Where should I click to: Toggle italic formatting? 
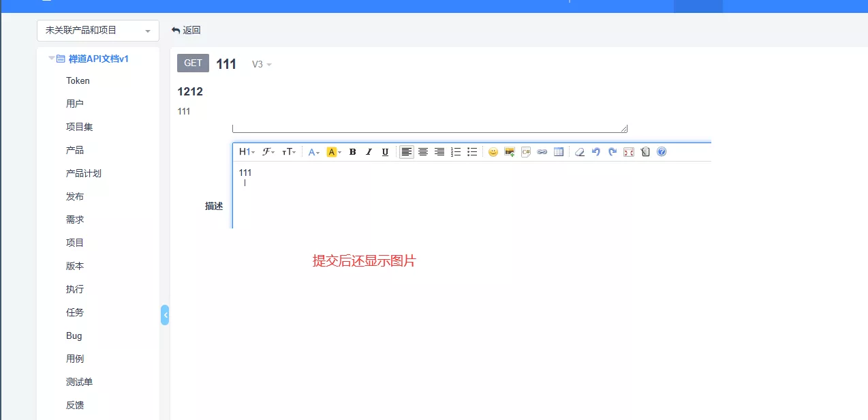[x=369, y=152]
